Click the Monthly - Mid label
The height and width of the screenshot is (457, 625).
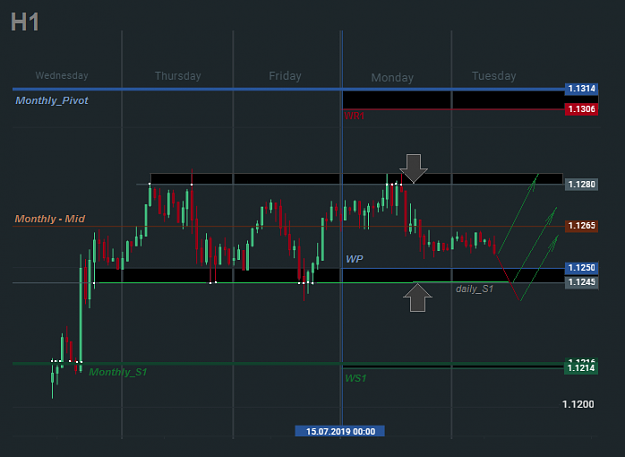[50, 219]
